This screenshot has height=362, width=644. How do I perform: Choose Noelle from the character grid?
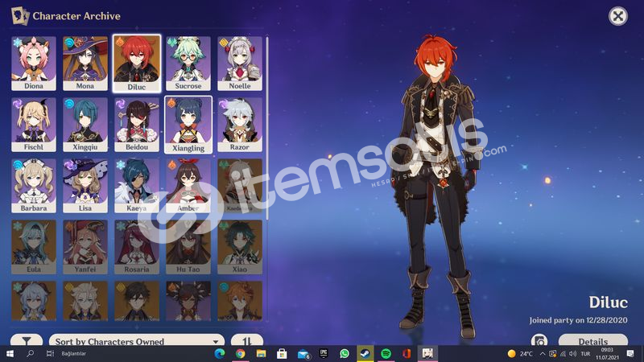click(240, 64)
